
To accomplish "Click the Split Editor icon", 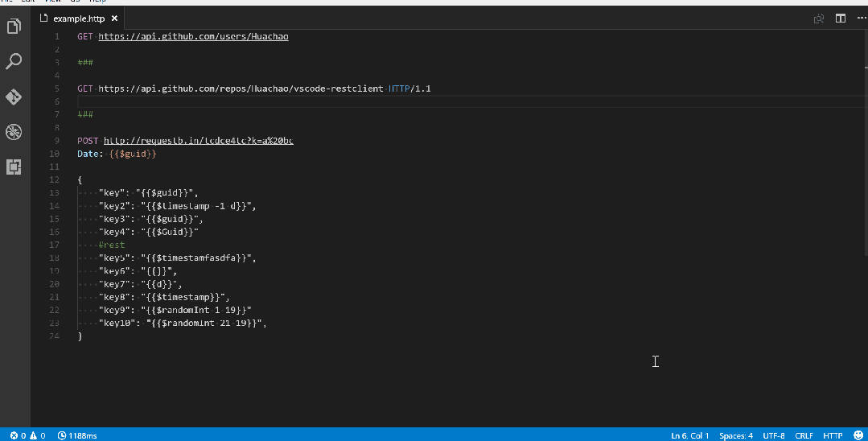I will (x=841, y=19).
